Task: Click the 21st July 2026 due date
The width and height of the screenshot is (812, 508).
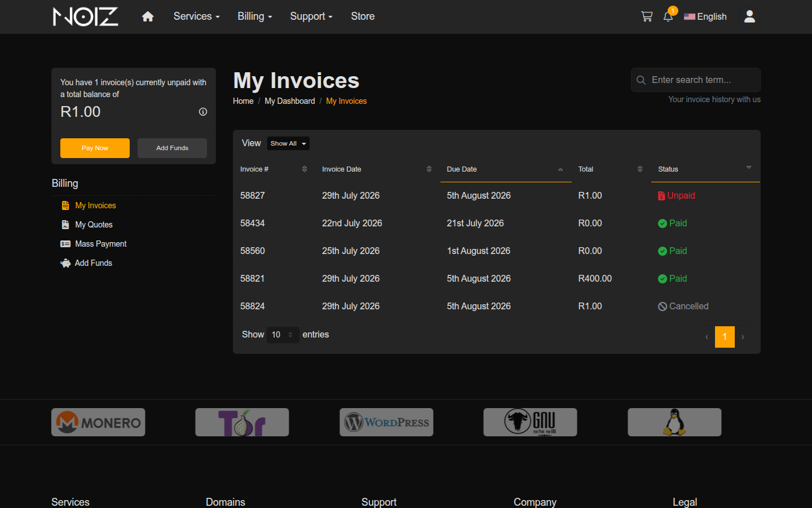Action: point(475,224)
